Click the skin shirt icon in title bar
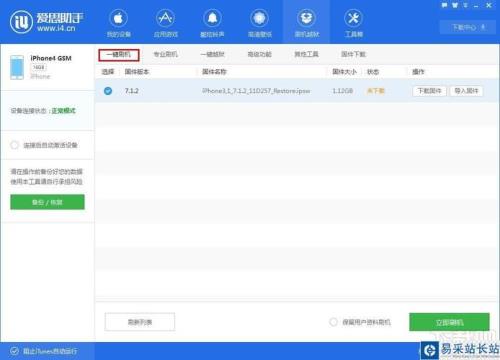The width and height of the screenshot is (500, 360). [x=455, y=5]
